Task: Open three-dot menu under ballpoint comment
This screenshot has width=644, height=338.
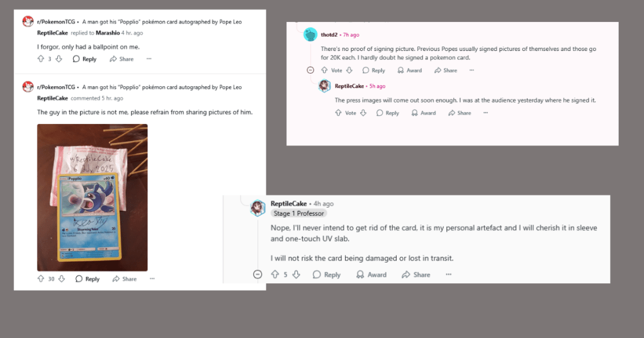Action: [149, 59]
